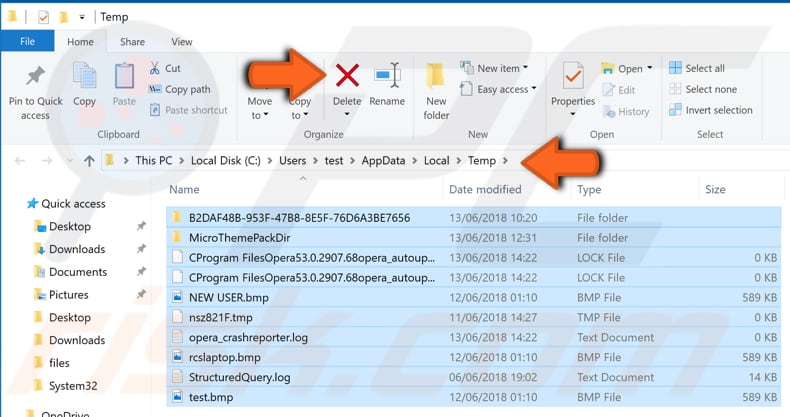Expand the Properties dropdown arrow

573,114
